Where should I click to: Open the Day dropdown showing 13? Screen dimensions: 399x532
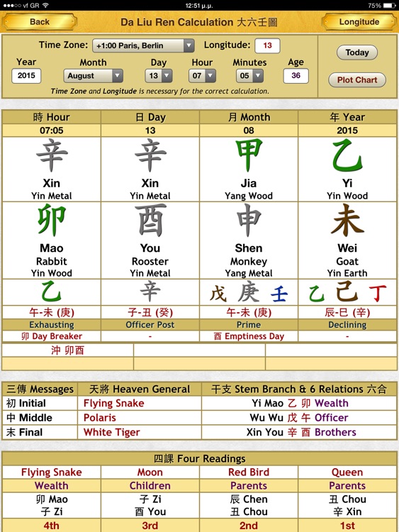(159, 76)
